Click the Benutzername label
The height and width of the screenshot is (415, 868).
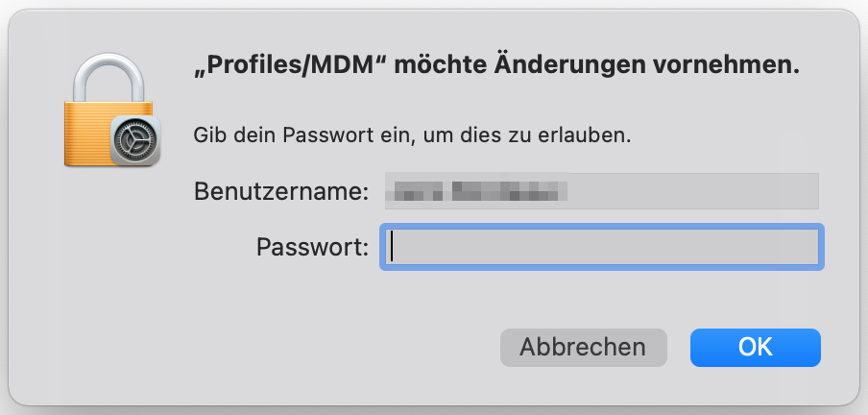(x=281, y=190)
